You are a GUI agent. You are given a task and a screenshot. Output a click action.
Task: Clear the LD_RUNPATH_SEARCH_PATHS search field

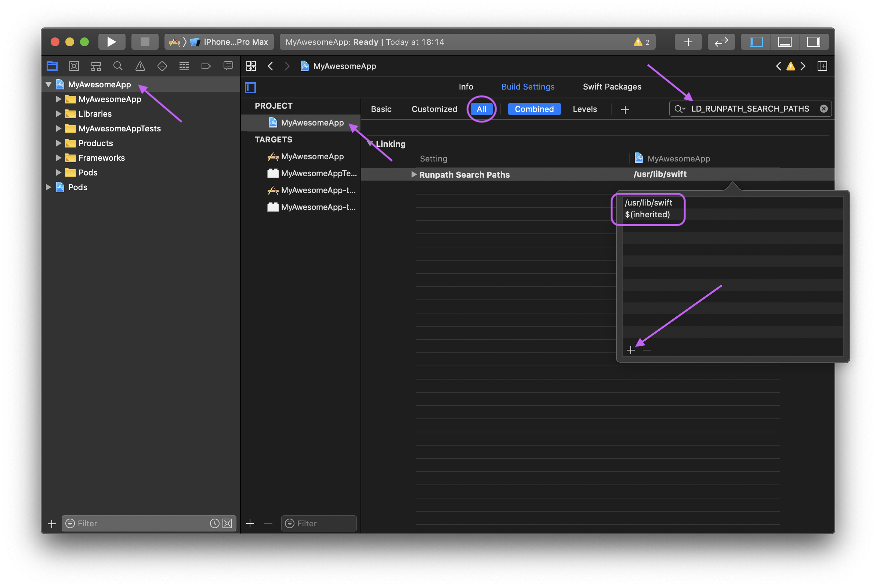(x=823, y=109)
